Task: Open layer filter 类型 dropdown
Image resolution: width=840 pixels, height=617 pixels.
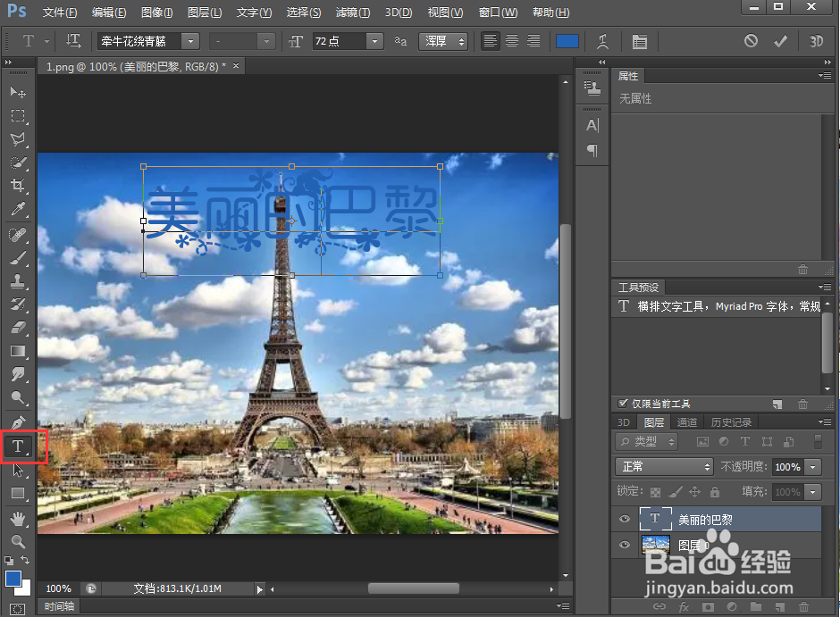Action: (x=647, y=441)
